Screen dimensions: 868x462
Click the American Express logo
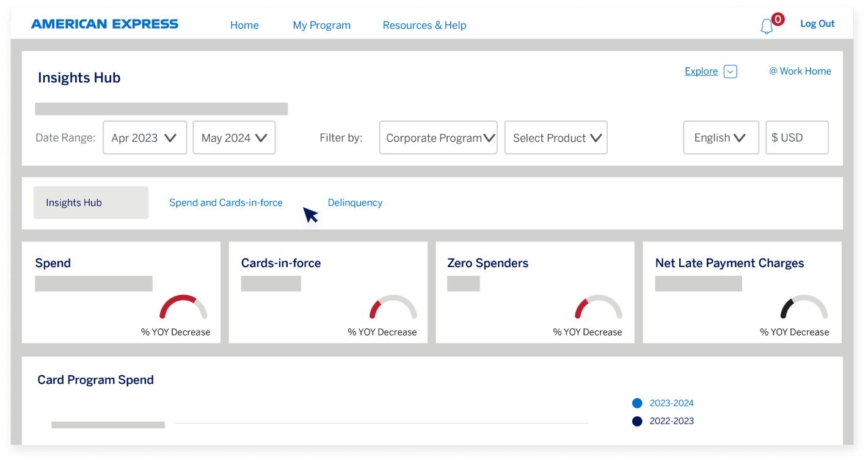(104, 24)
